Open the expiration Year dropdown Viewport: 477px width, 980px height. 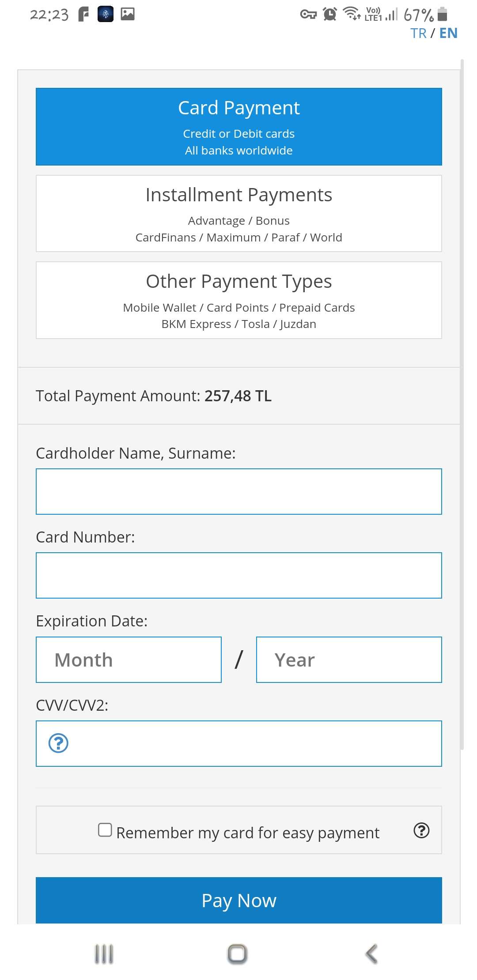coord(349,660)
